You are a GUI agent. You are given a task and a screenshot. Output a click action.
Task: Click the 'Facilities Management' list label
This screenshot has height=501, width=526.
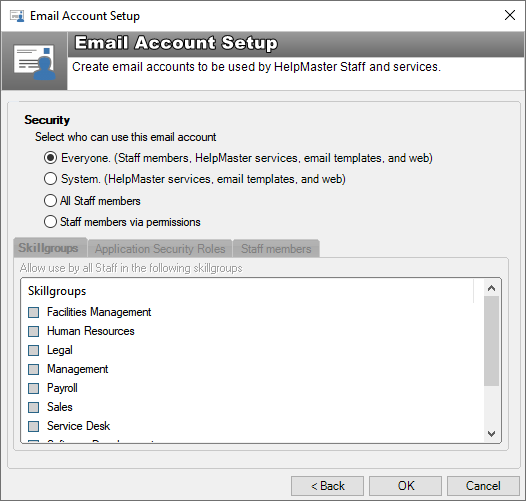[x=99, y=312]
